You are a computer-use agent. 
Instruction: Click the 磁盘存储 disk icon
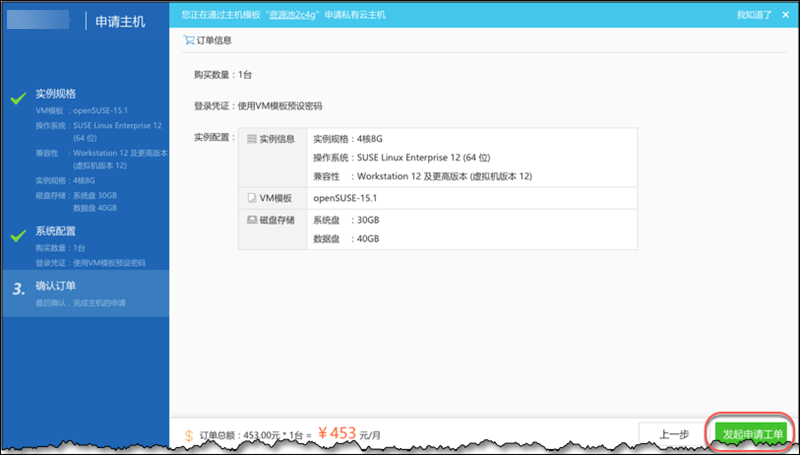coord(252,219)
